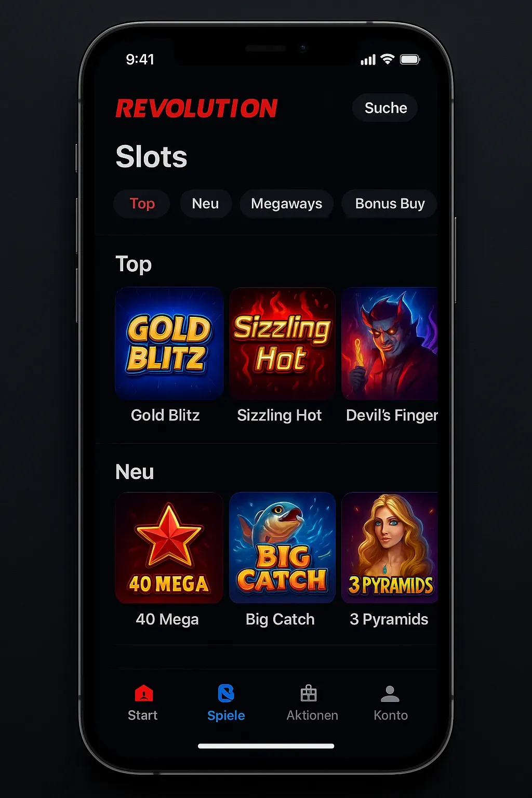This screenshot has width=532, height=798.
Task: Open the Konto profile icon
Action: click(390, 694)
